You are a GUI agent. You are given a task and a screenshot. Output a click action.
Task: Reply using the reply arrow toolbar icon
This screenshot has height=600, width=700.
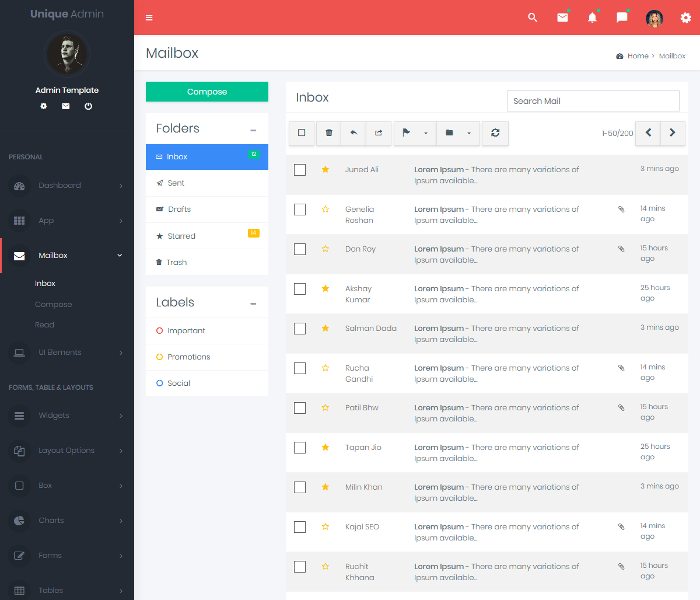(353, 133)
